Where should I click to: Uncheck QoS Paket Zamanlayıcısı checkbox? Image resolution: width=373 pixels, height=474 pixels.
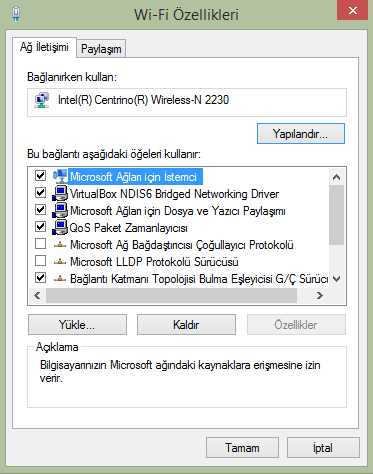coord(41,227)
